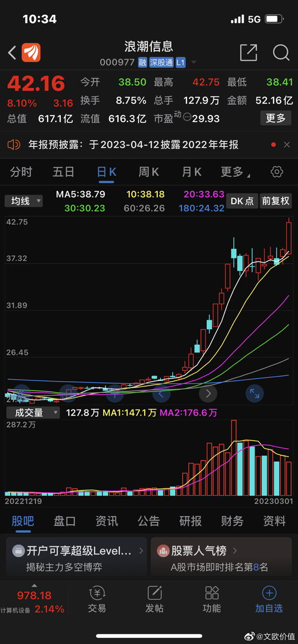The height and width of the screenshot is (644, 298).
Task: Tap the MA5:38.79 value
Action: 80,194
